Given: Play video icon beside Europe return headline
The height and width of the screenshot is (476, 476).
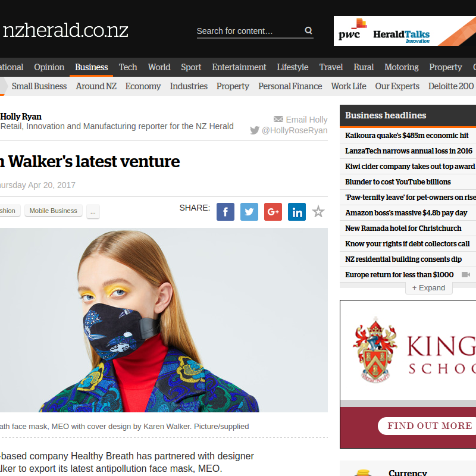Looking at the screenshot, I should [x=466, y=274].
